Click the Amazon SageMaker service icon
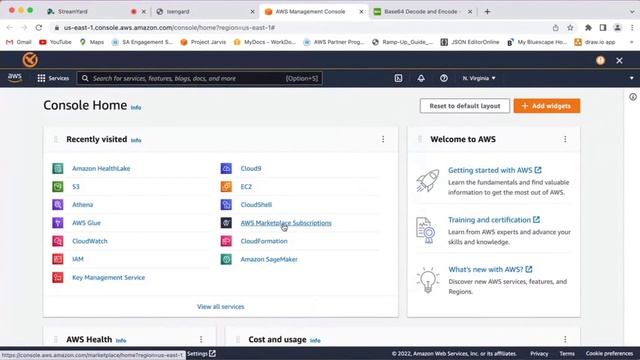The width and height of the screenshot is (640, 360). pos(226,259)
